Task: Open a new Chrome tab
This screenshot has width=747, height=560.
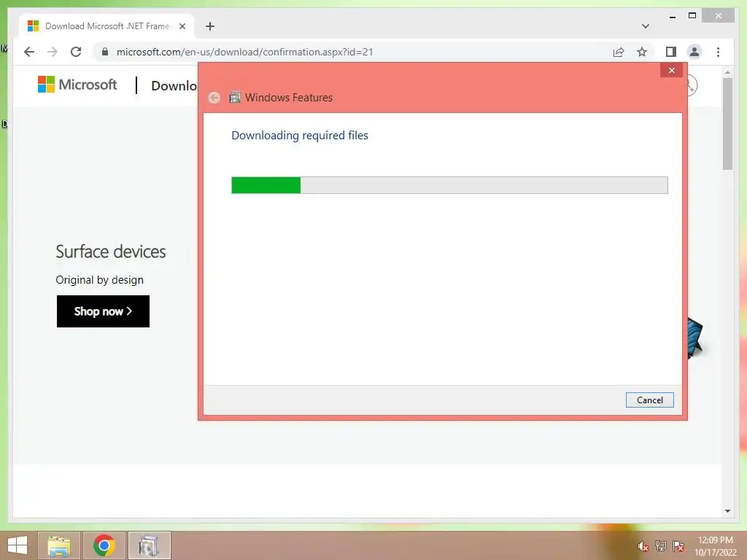Action: point(209,26)
